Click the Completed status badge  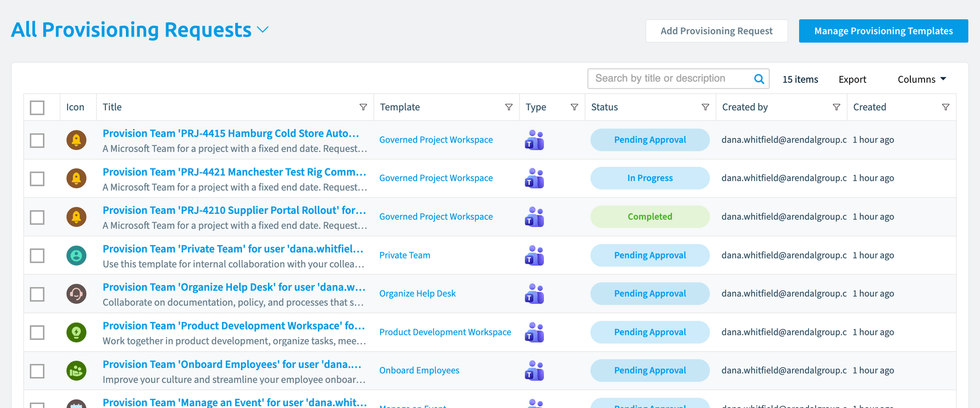(x=650, y=217)
